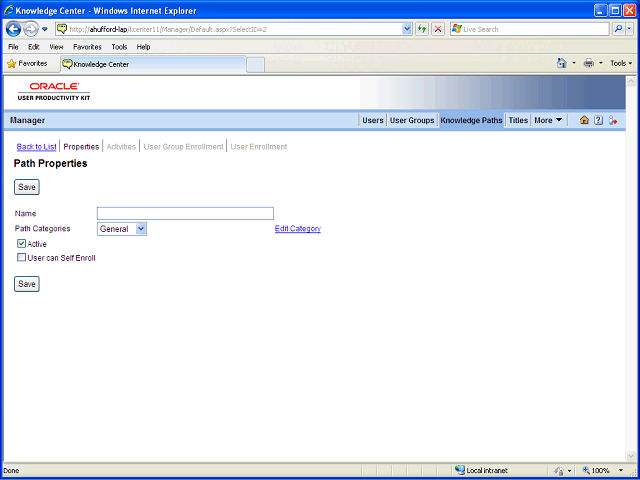Viewport: 640px width, 480px height.
Task: Click the status bar protected mode icon
Action: pyautogui.click(x=559, y=471)
